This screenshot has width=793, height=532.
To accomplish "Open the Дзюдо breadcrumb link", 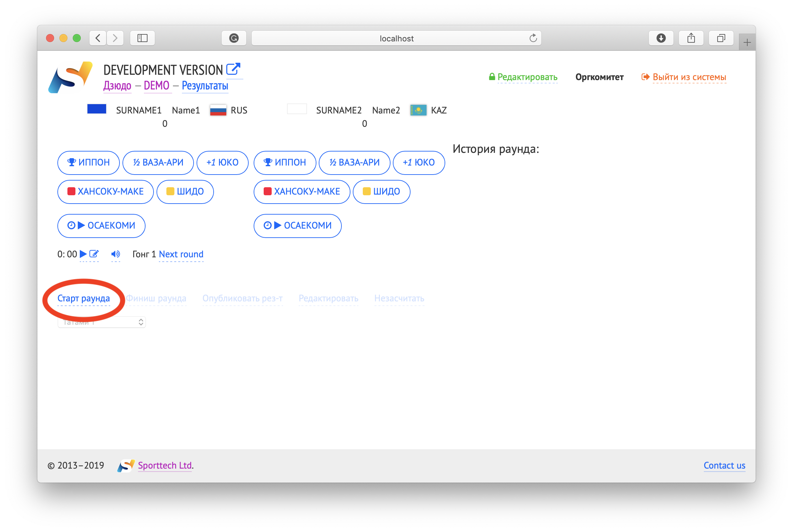I will point(117,85).
